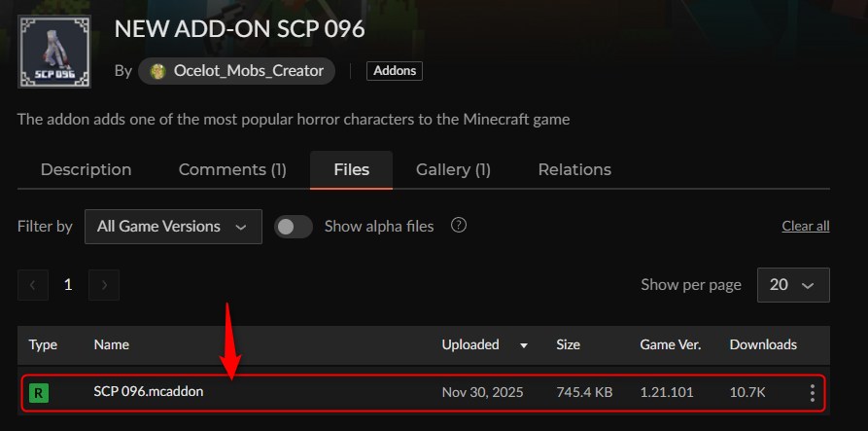Click the Nov 30, 2025 upload date
The height and width of the screenshot is (431, 868).
482,393
